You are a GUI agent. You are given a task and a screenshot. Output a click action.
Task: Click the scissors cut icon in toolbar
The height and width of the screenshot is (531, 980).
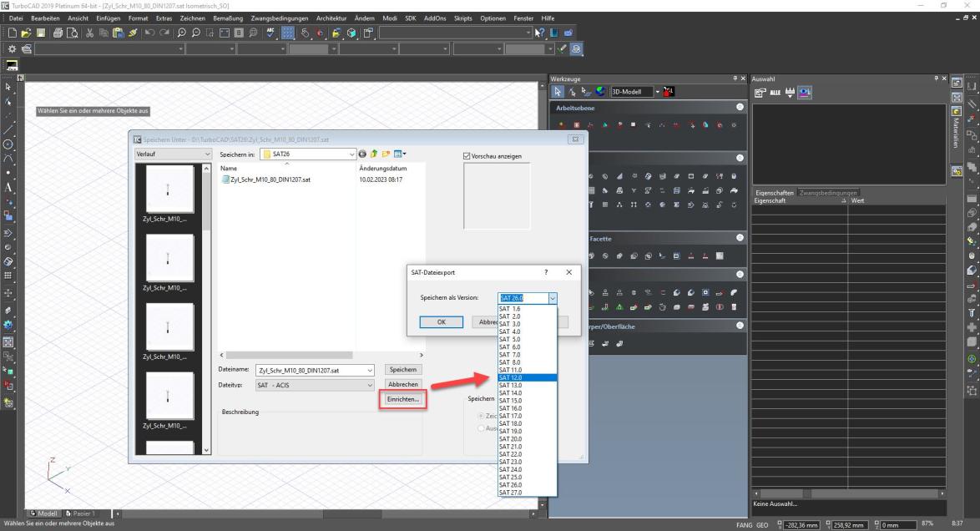[88, 33]
